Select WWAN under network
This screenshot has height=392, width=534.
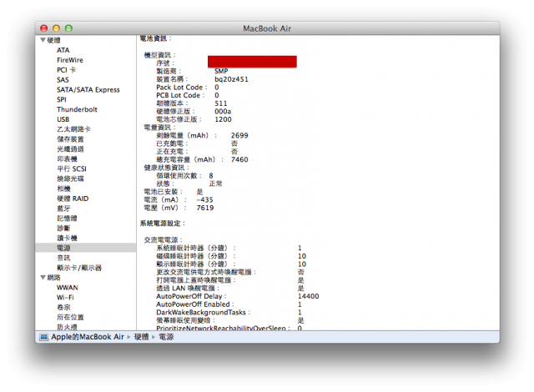(x=68, y=288)
